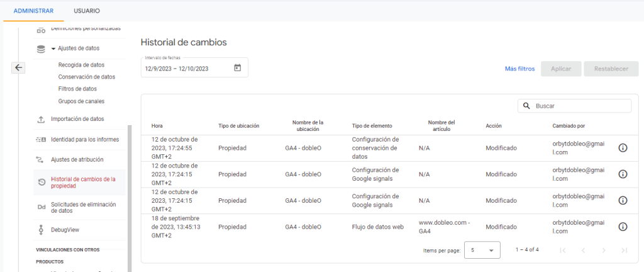This screenshot has width=644, height=272.
Task: Click the back arrow collapse button
Action: 19,68
